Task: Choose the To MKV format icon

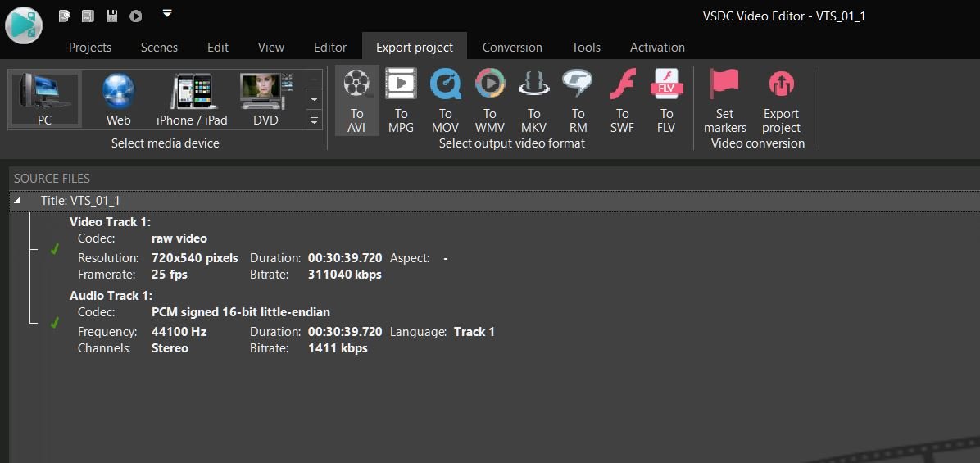Action: [x=533, y=101]
